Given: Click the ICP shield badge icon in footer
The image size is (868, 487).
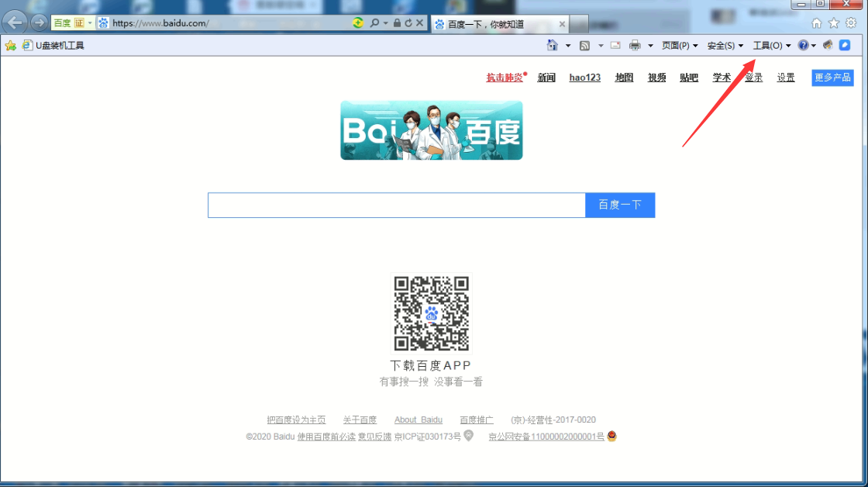Looking at the screenshot, I should pyautogui.click(x=469, y=436).
